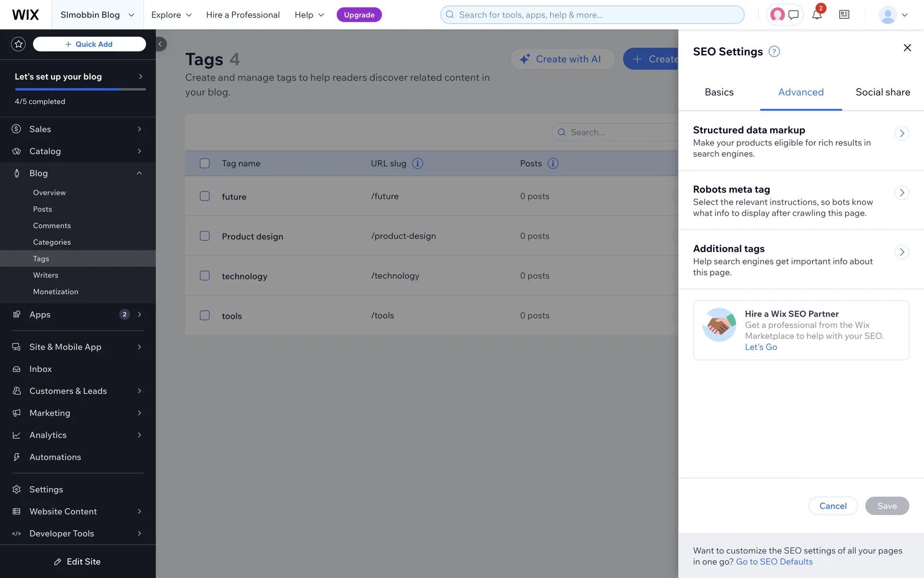This screenshot has width=924, height=578.
Task: Click the Cancel button in SEO panel
Action: (x=833, y=506)
